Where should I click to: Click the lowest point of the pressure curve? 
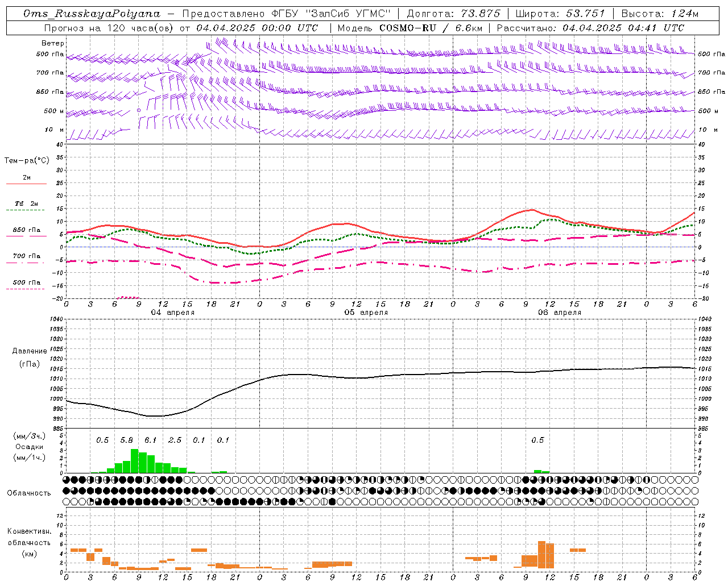click(x=155, y=416)
